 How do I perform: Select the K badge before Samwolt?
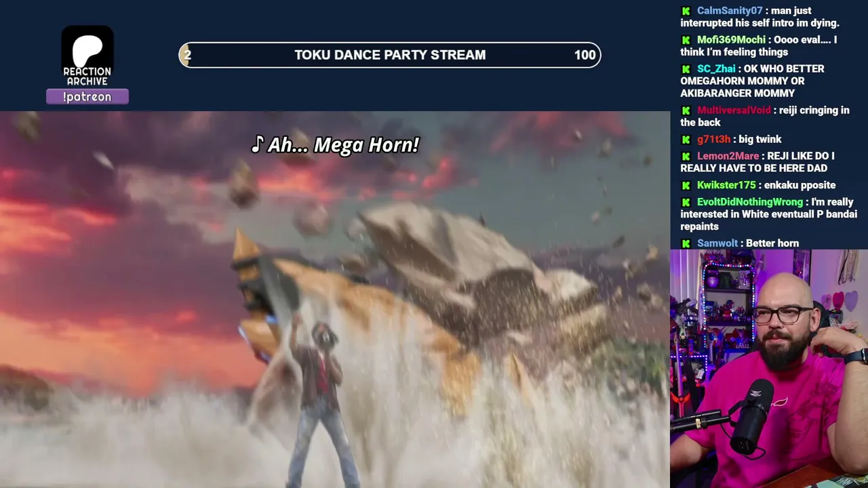686,244
